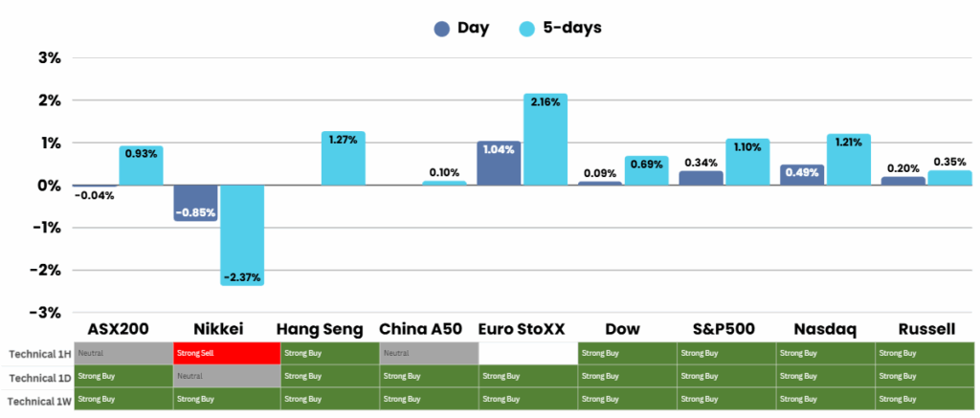Click the red Strong Sell cell for Nikkei
Image resolution: width=980 pixels, height=418 pixels.
click(225, 353)
